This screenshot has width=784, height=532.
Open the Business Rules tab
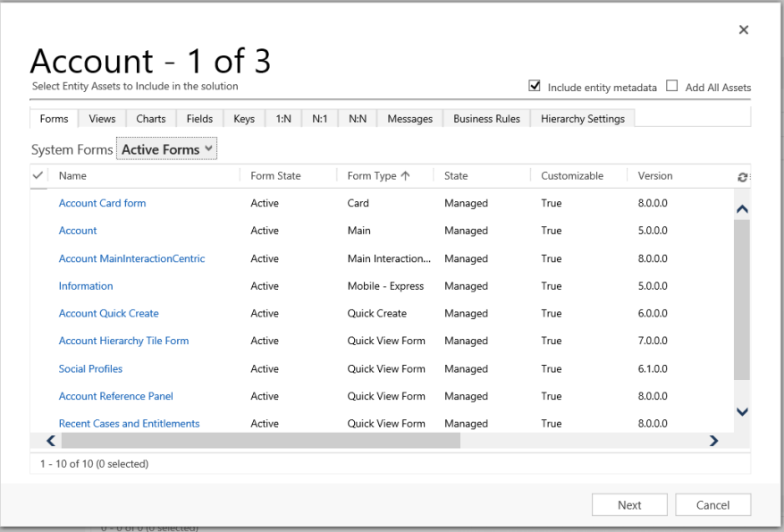point(486,119)
